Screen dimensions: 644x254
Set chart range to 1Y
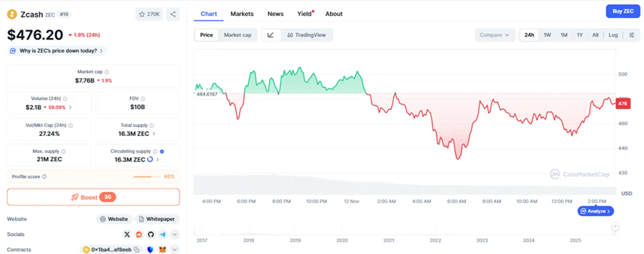point(580,35)
